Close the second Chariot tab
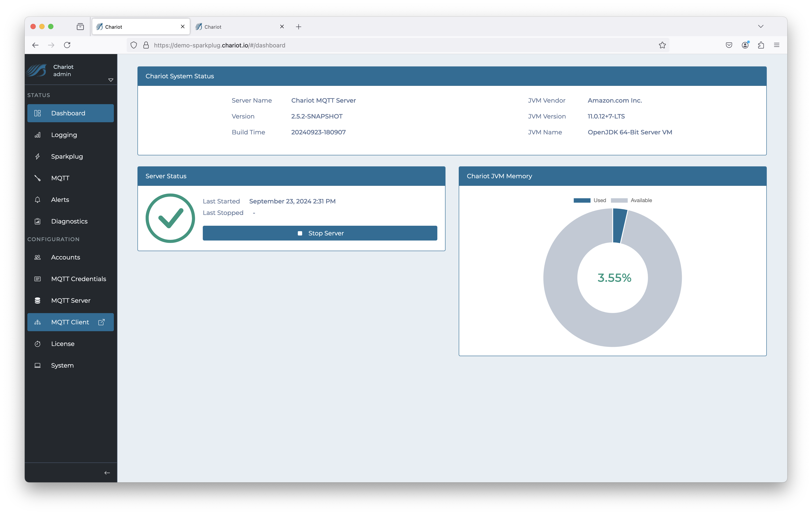Image resolution: width=812 pixels, height=515 pixels. [x=282, y=27]
